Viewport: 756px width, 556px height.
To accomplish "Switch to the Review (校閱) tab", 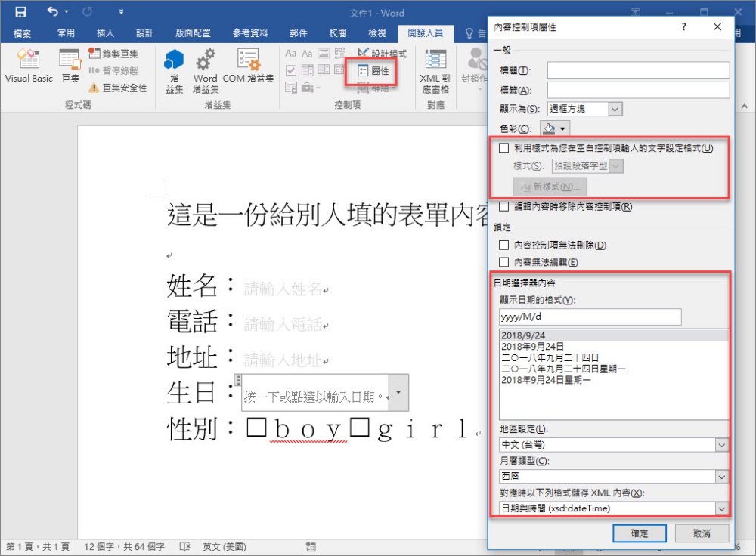I will (337, 32).
